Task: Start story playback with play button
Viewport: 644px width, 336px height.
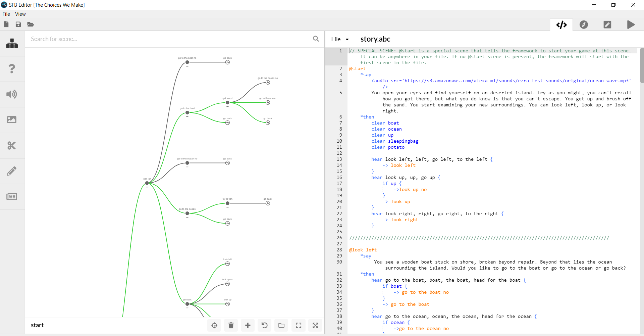Action: click(x=631, y=25)
